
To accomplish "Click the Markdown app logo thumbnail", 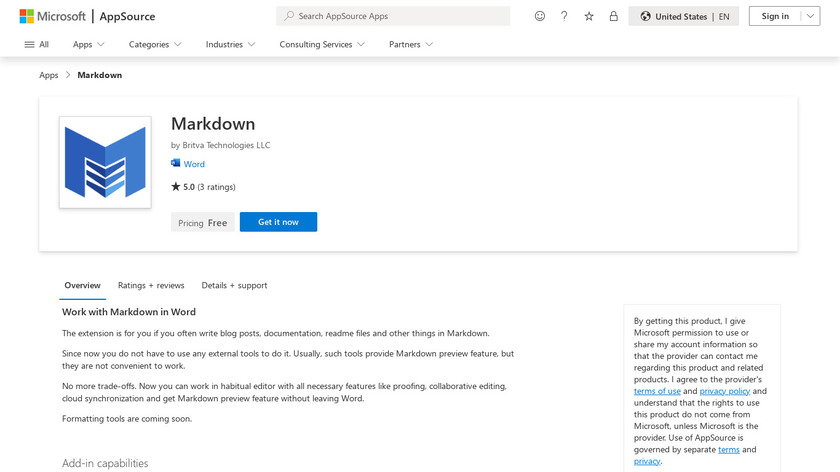I will point(105,162).
